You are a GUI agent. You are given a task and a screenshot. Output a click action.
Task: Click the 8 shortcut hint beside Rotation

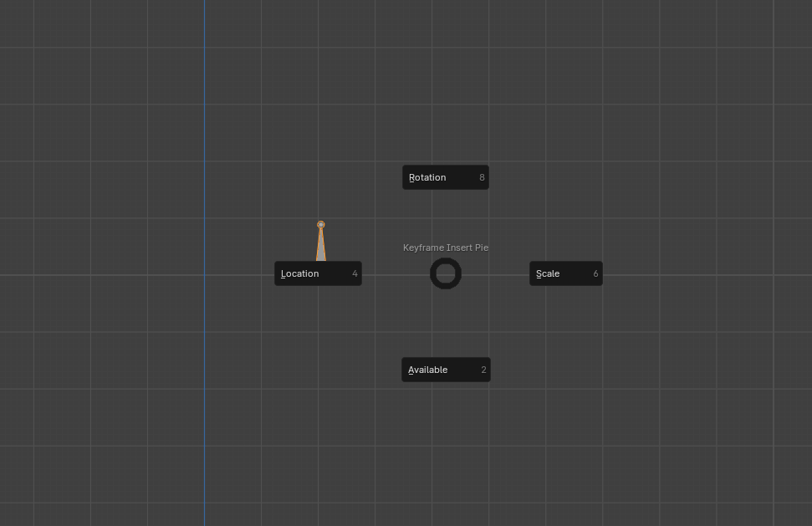(x=482, y=177)
